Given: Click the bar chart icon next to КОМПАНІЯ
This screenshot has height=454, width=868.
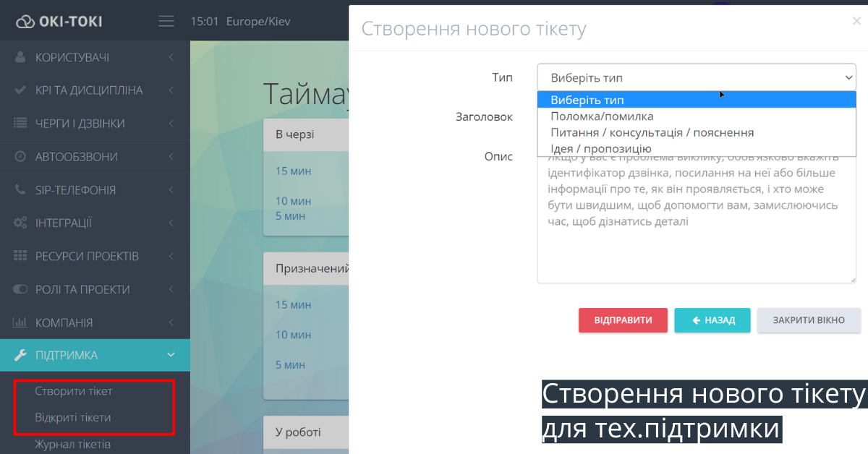Looking at the screenshot, I should [18, 322].
